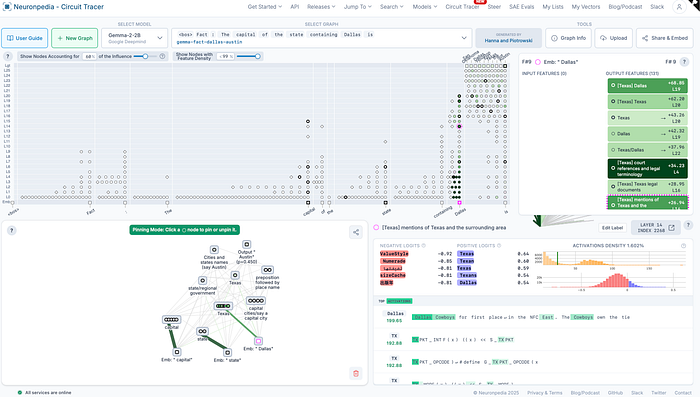Click the Positive Logits info icon
700x397 pixels.
click(499, 246)
